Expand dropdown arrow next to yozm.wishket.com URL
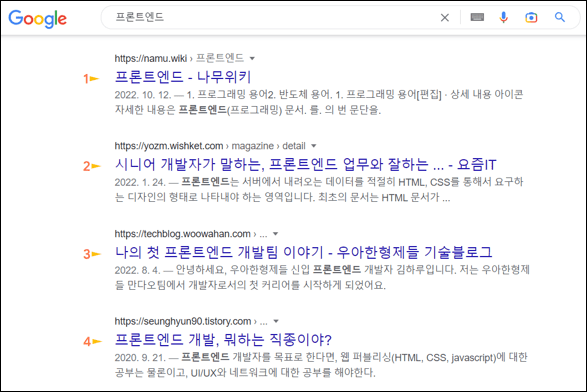Viewport: 587px width, 392px height. [314, 146]
